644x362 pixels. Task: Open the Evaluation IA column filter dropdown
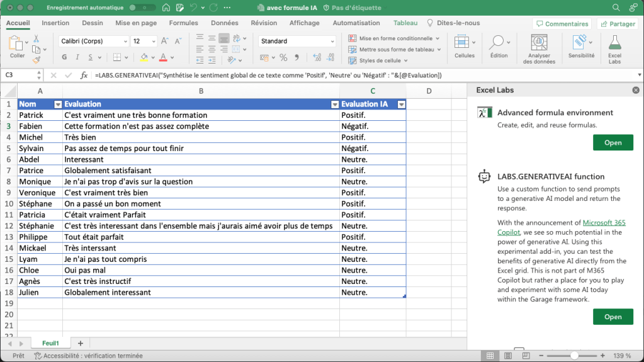[400, 105]
